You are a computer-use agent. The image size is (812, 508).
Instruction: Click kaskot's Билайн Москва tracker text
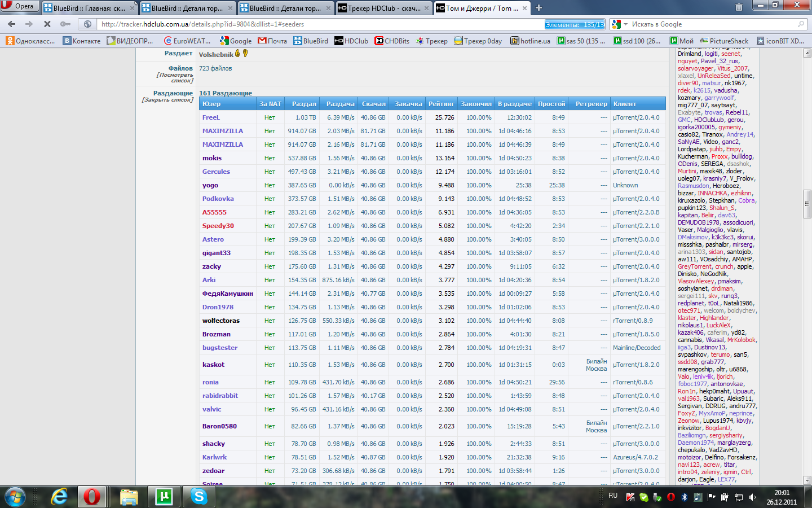(596, 365)
